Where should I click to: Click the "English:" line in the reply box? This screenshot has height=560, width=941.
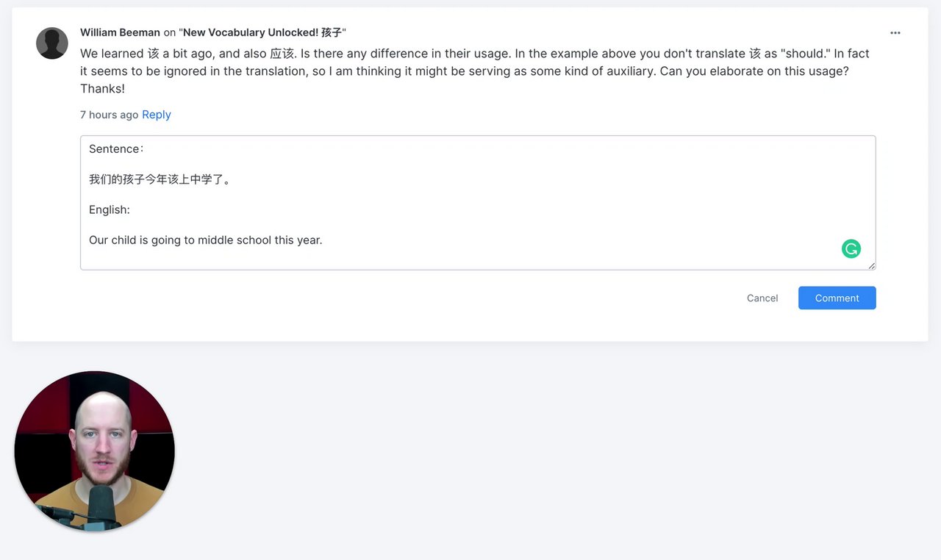pyautogui.click(x=110, y=209)
